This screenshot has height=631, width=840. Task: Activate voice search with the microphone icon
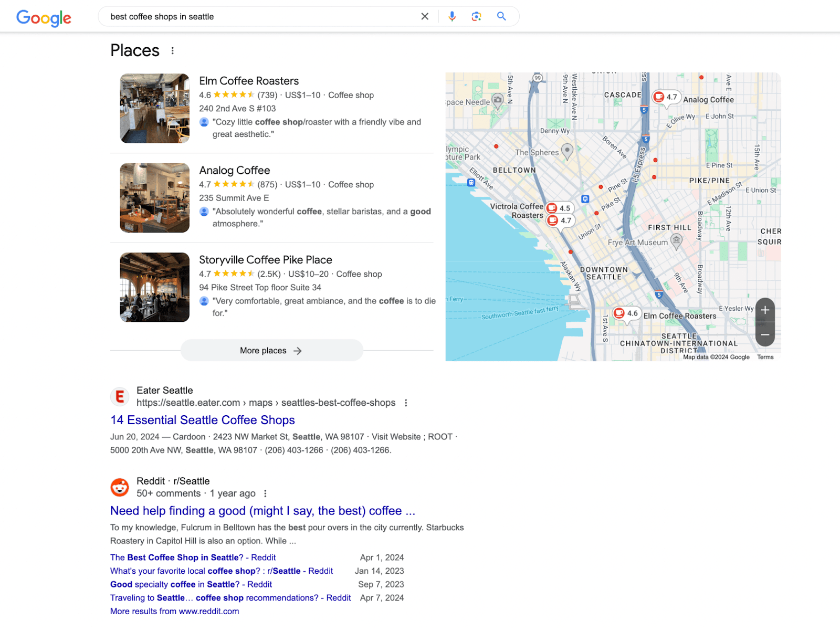[451, 16]
